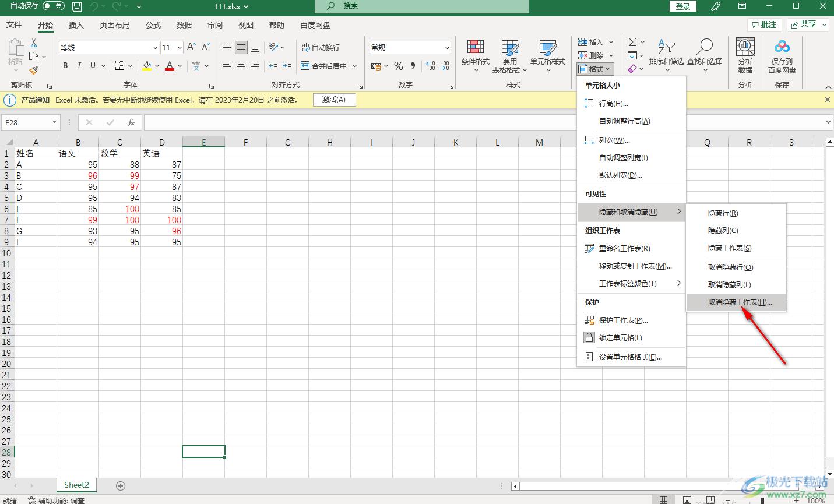Open the Share (共享) dropdown arrow
Image resolution: width=834 pixels, height=504 pixels.
[825, 24]
